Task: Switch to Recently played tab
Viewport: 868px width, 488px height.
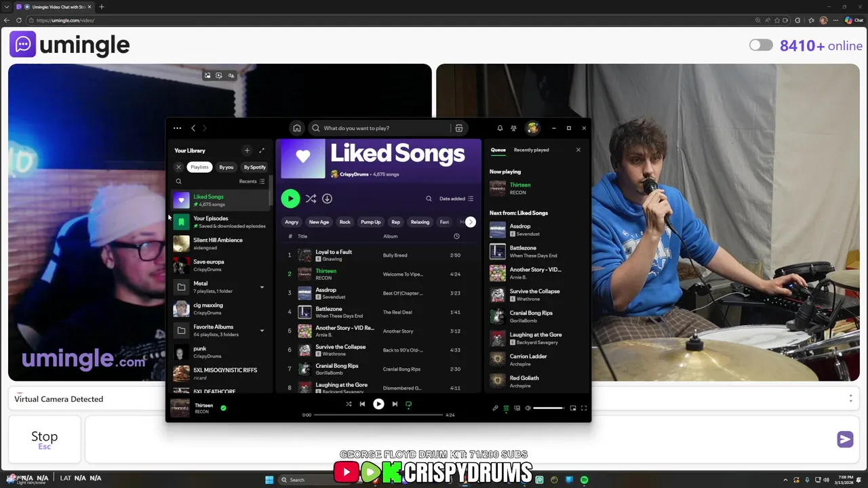Action: [x=532, y=150]
